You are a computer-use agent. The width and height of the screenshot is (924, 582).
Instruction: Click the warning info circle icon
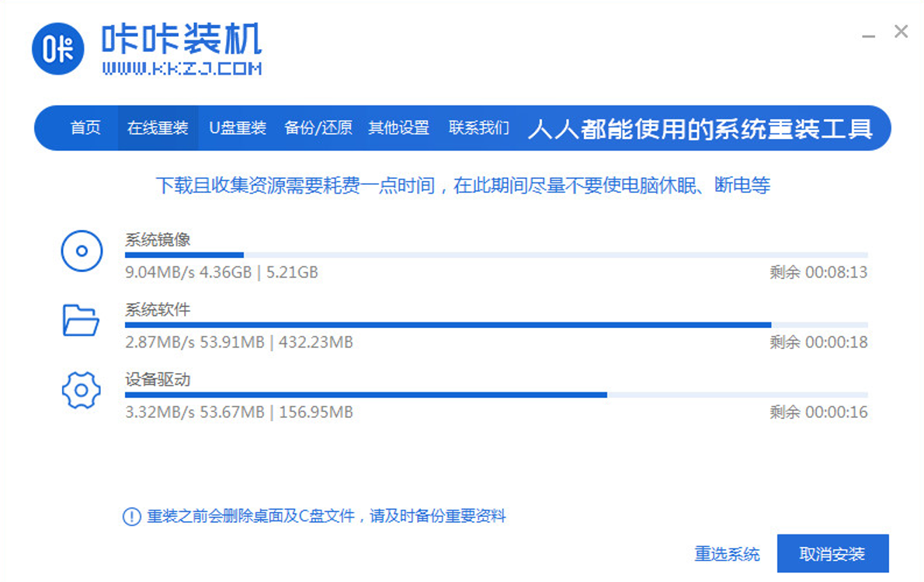pos(132,516)
